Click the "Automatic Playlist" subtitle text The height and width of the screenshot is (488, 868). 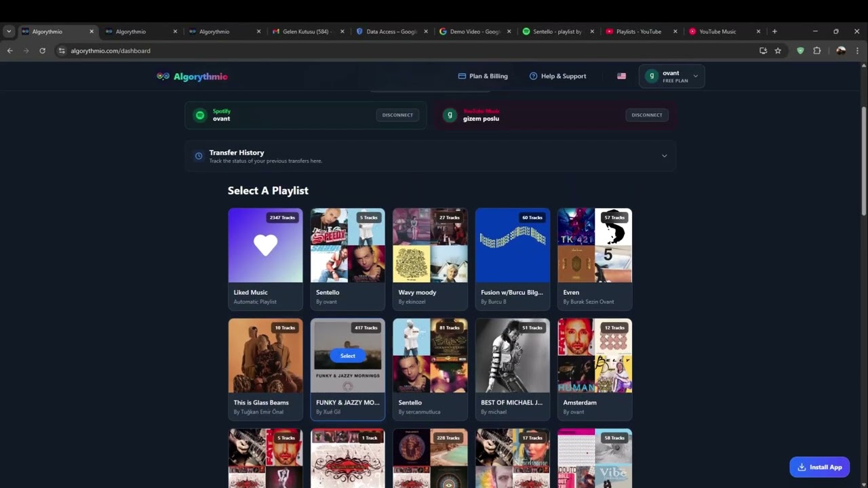click(255, 302)
